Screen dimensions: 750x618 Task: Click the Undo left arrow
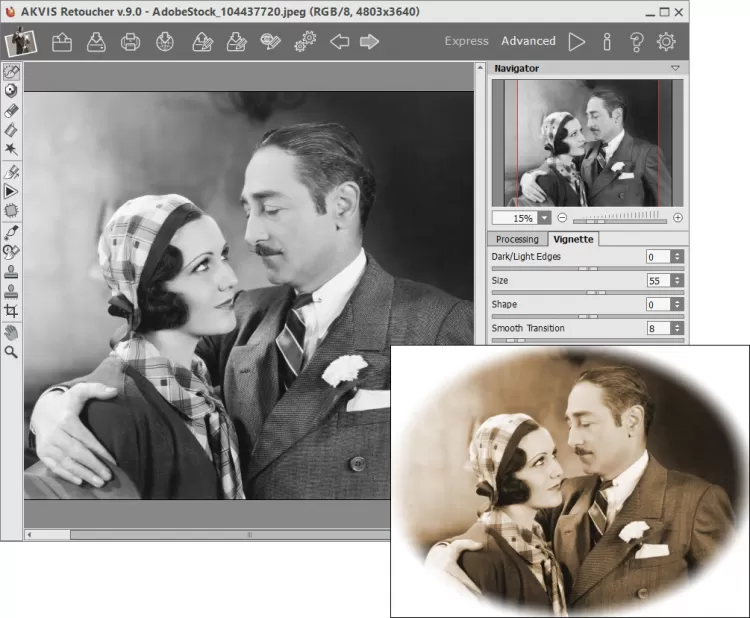(340, 42)
